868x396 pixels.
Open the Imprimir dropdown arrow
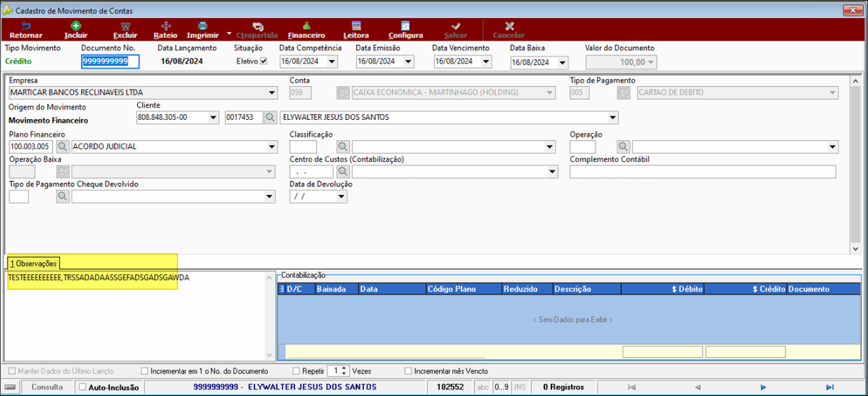tap(229, 34)
